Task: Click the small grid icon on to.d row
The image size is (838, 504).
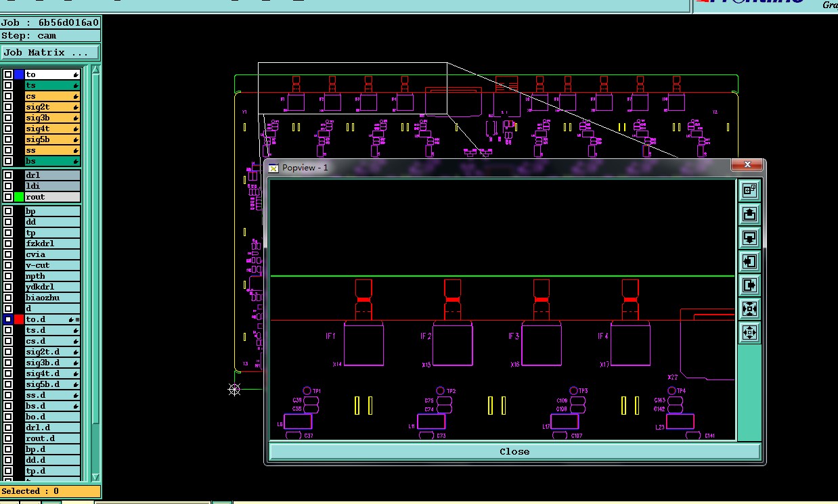Action: coord(77,319)
